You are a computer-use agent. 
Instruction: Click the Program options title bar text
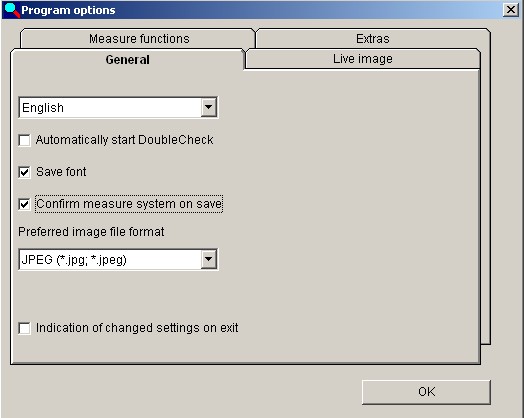click(x=68, y=10)
